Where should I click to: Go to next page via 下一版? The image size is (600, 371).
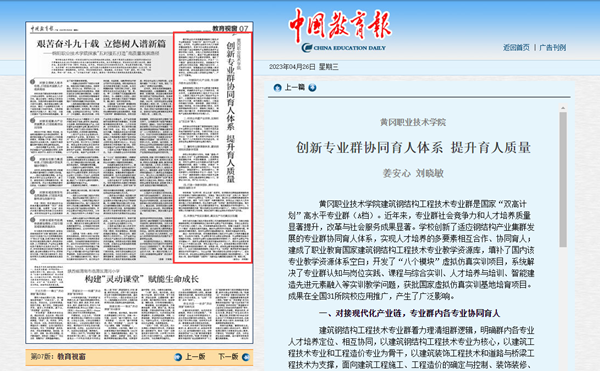228,356
